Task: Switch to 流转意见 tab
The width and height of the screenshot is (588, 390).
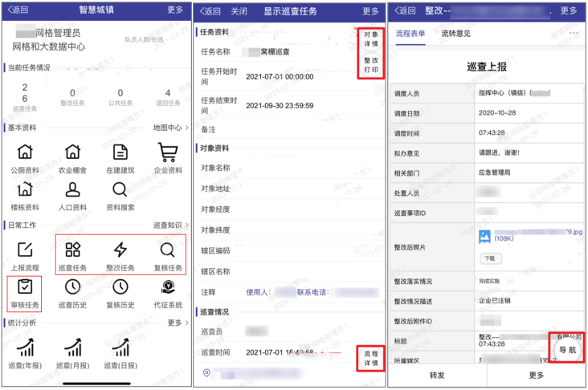Action: (455, 34)
